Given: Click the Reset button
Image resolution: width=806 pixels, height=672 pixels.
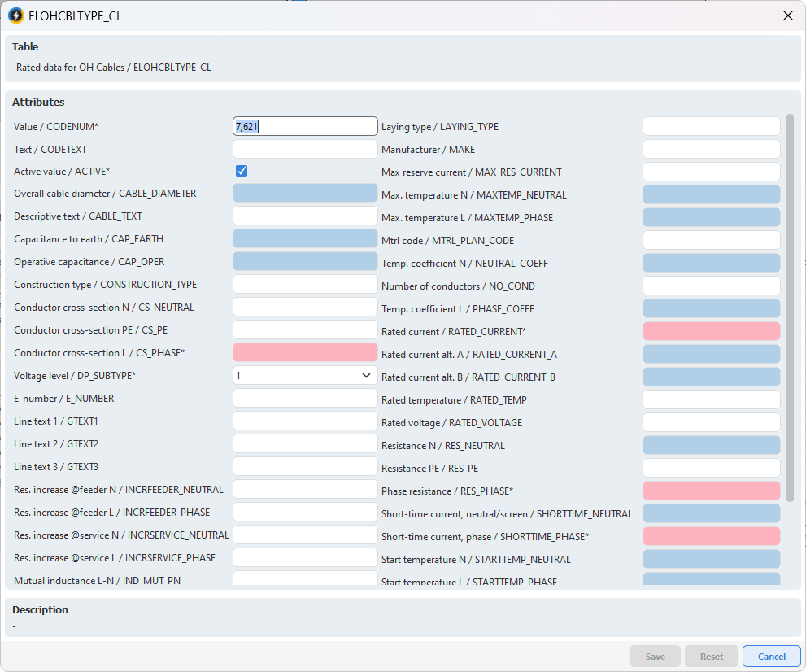Looking at the screenshot, I should pos(711,657).
